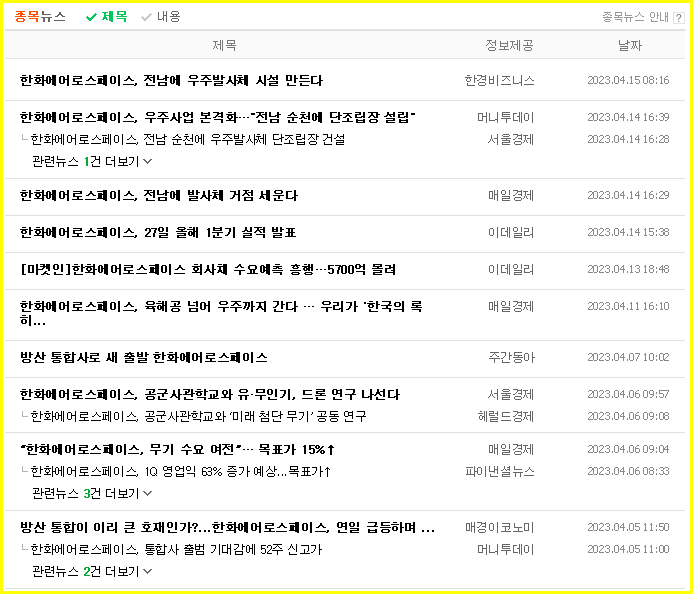Open article 무기 수요 여전 목표가 15%↑
The height and width of the screenshot is (594, 693).
[178, 450]
